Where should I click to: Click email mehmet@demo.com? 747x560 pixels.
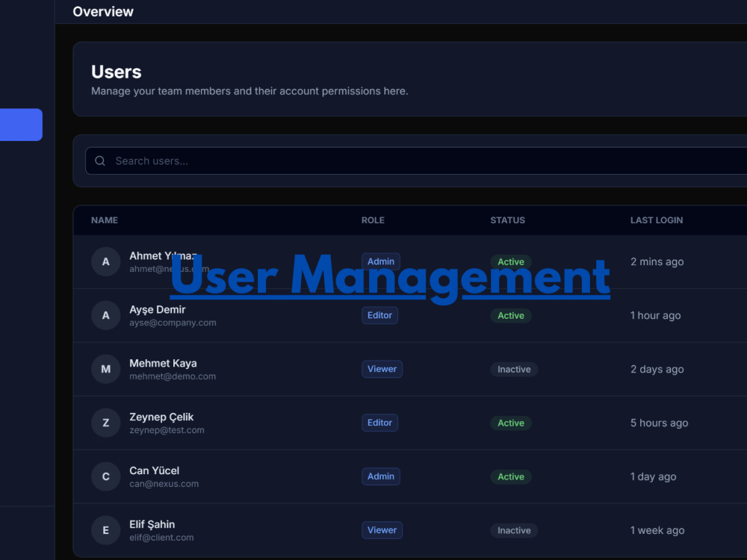click(x=173, y=376)
